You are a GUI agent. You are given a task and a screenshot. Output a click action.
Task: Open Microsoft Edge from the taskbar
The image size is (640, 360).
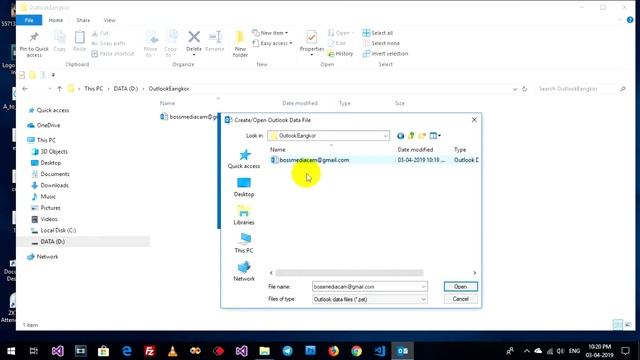point(127,351)
